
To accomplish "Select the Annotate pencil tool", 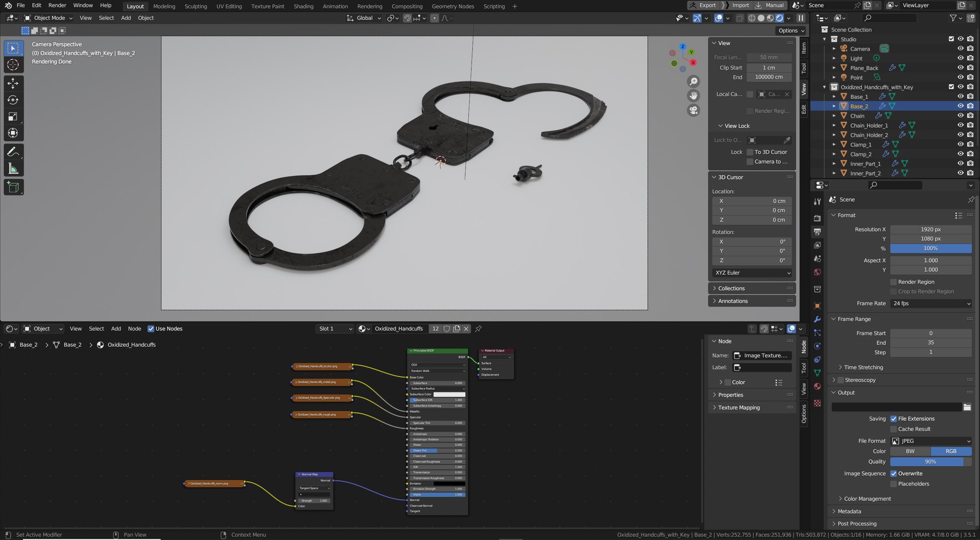I will coord(13,152).
